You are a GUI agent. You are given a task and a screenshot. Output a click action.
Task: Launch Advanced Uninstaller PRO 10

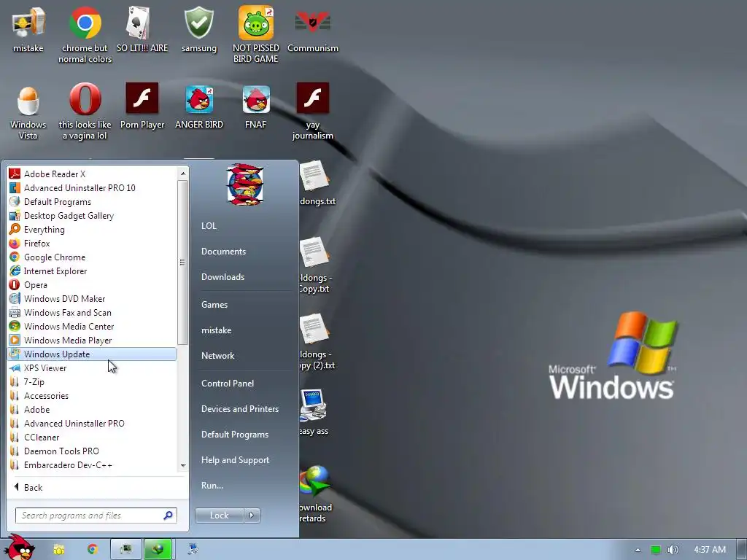click(92, 187)
